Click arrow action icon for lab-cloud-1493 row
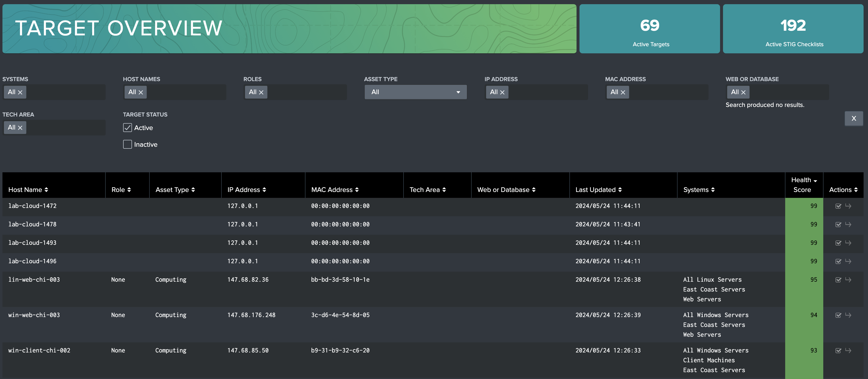Viewport: 868px width, 379px height. point(848,243)
